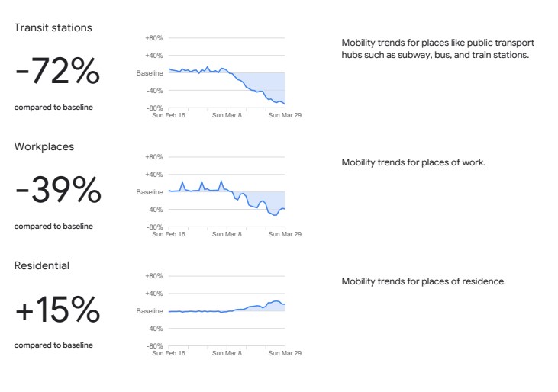Click "compared to baseline" under -72%
This screenshot has height=392, width=558.
tap(53, 108)
